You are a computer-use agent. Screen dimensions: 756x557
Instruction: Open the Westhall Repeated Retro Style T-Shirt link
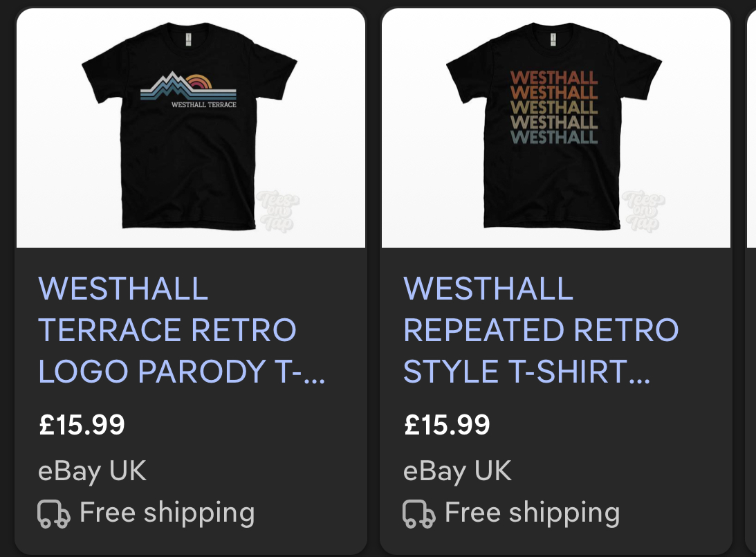point(540,330)
